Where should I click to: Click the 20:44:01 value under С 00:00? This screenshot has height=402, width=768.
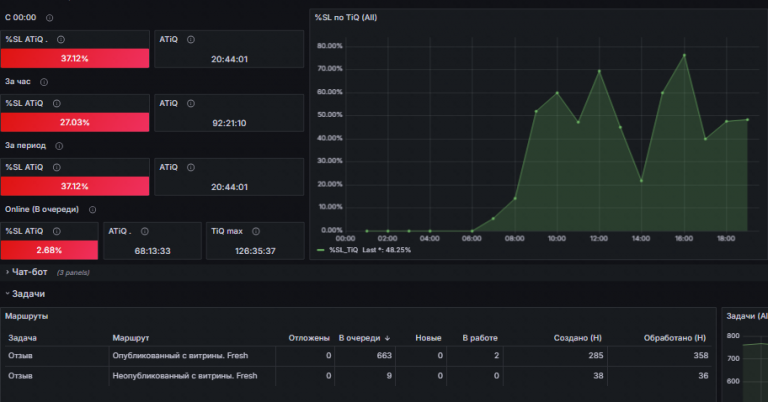[229, 59]
